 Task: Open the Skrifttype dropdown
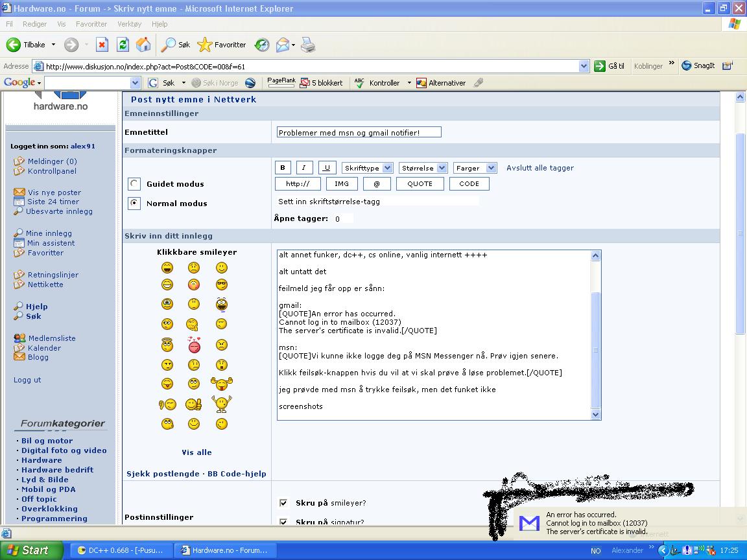[x=367, y=168]
